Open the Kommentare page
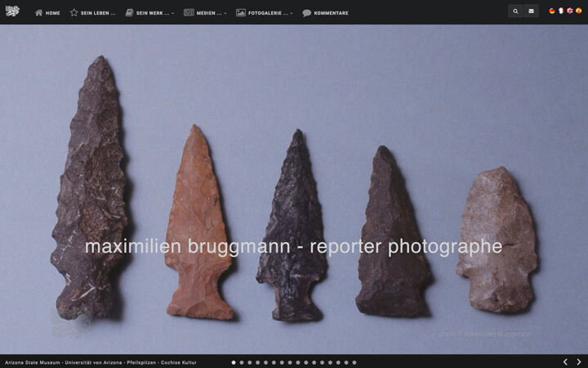The image size is (588, 368). (x=325, y=12)
